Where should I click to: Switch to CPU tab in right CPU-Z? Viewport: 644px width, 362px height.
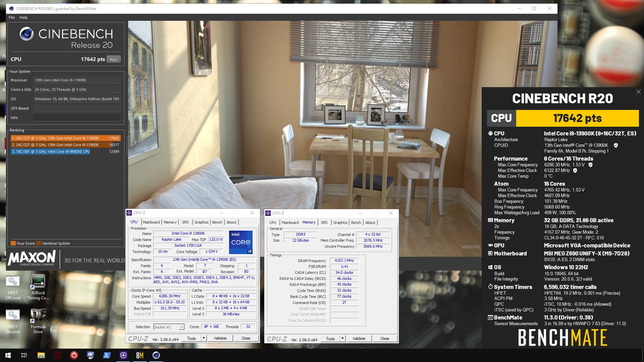point(273,223)
